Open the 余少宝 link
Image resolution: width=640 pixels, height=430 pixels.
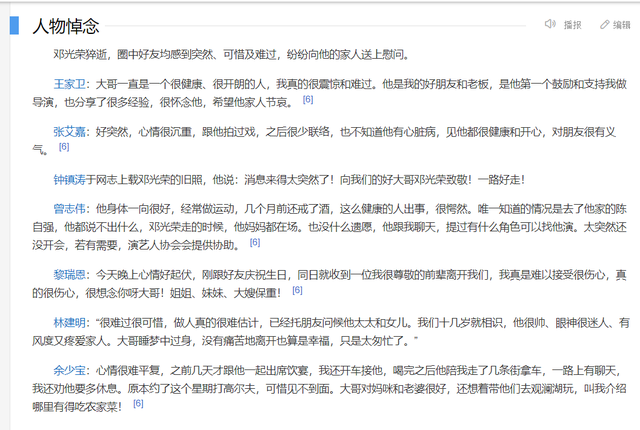[x=69, y=370]
